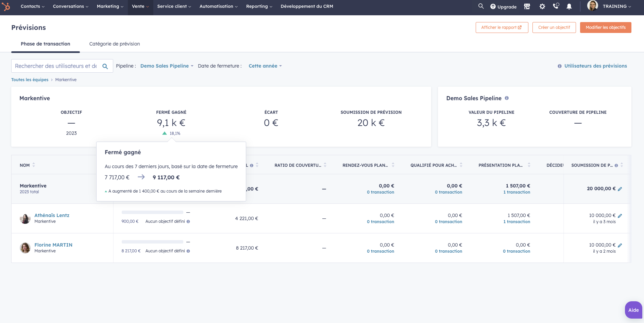This screenshot has width=644, height=323.
Task: Click Athénaïs Lentz 4 221,00 € cell
Action: click(x=247, y=218)
